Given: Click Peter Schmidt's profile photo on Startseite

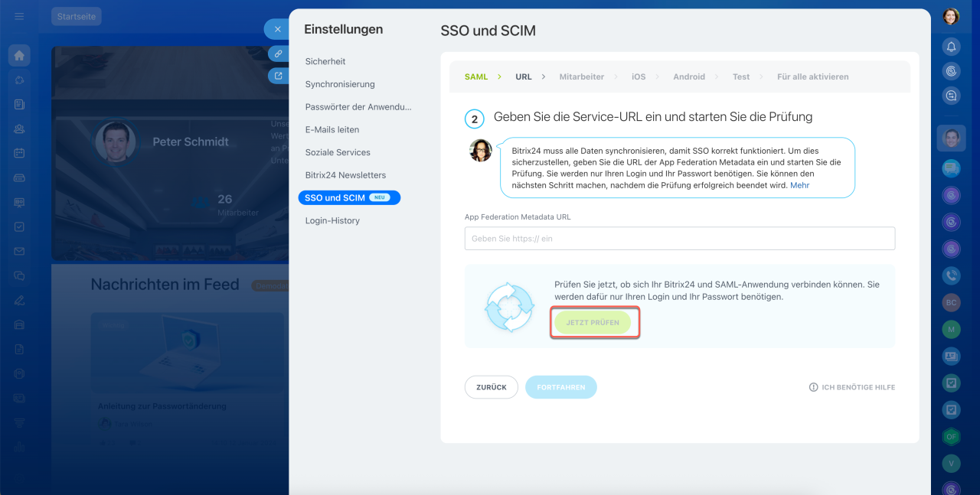Looking at the screenshot, I should [x=116, y=142].
